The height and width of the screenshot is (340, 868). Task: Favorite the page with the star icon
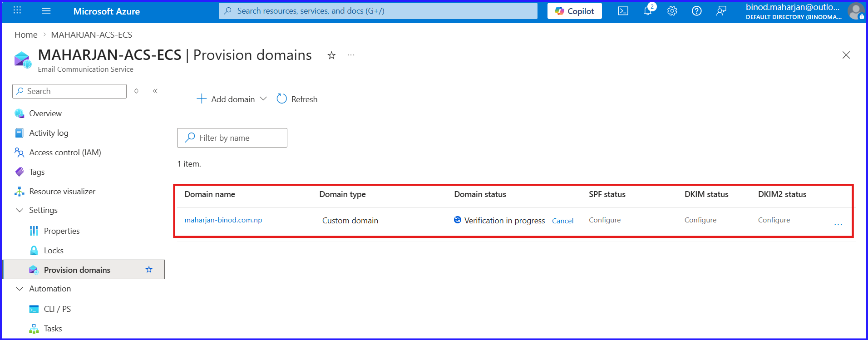coord(332,55)
